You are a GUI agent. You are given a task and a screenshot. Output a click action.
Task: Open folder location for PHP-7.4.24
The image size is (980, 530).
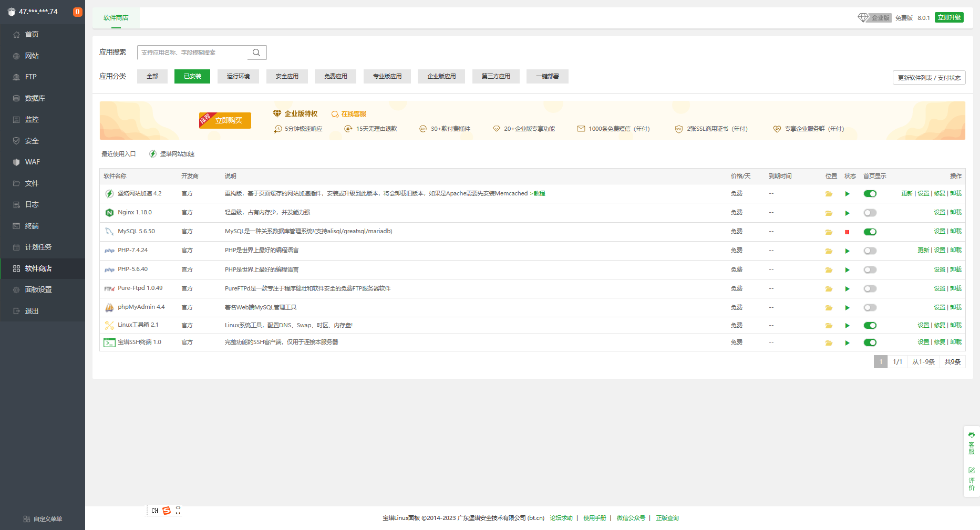829,251
